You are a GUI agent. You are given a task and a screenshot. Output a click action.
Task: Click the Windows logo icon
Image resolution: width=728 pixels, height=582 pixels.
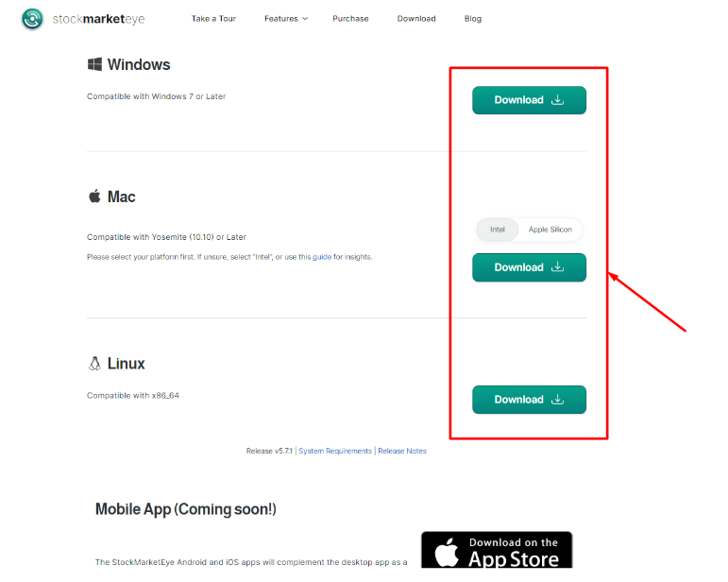94,64
